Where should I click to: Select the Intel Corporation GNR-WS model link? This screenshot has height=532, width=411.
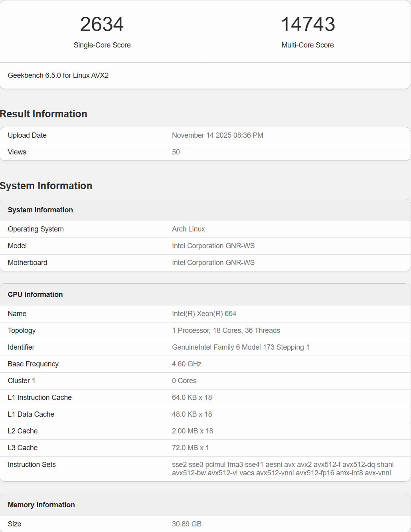coord(213,245)
